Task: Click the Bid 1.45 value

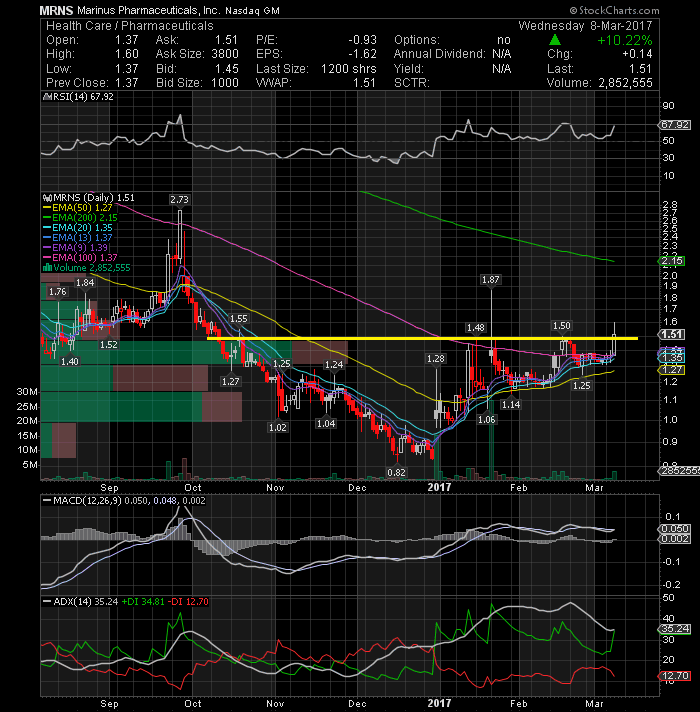Action: [227, 69]
